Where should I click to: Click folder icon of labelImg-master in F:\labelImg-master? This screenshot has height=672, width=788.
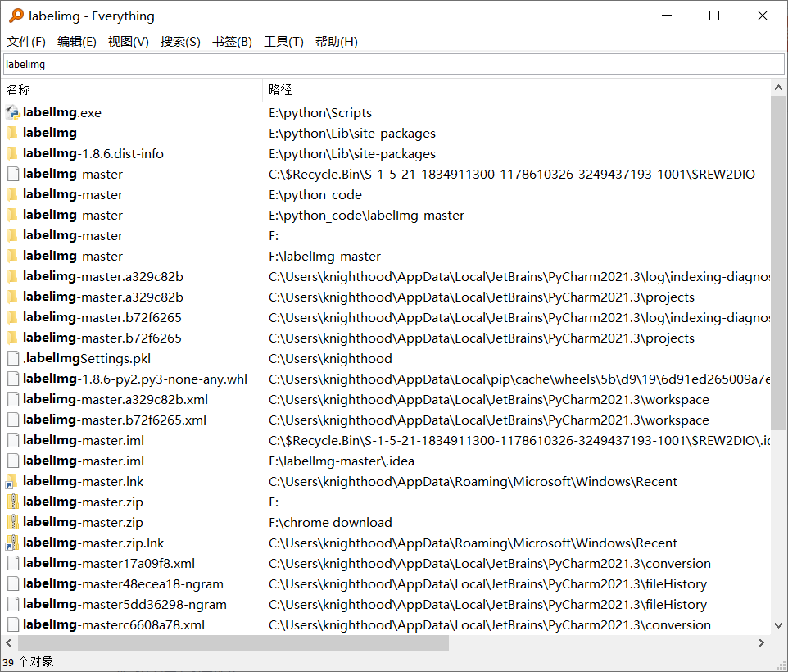pos(12,256)
